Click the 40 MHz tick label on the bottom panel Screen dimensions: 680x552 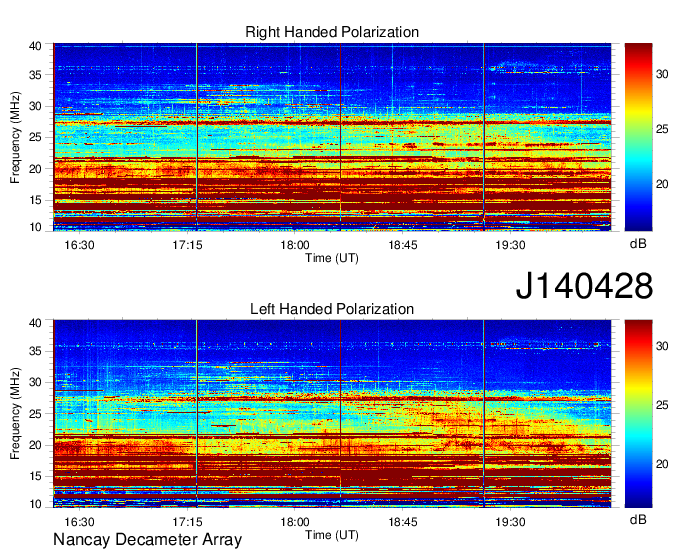click(35, 323)
